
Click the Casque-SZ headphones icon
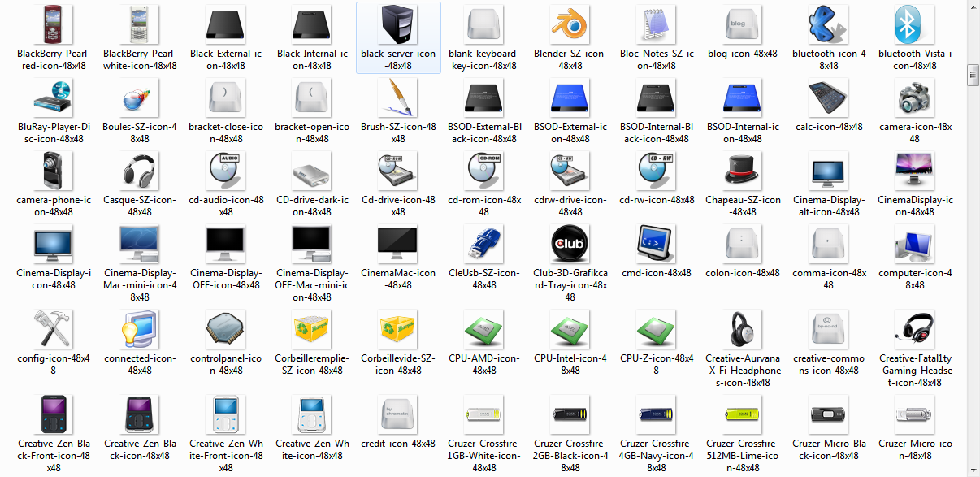140,171
